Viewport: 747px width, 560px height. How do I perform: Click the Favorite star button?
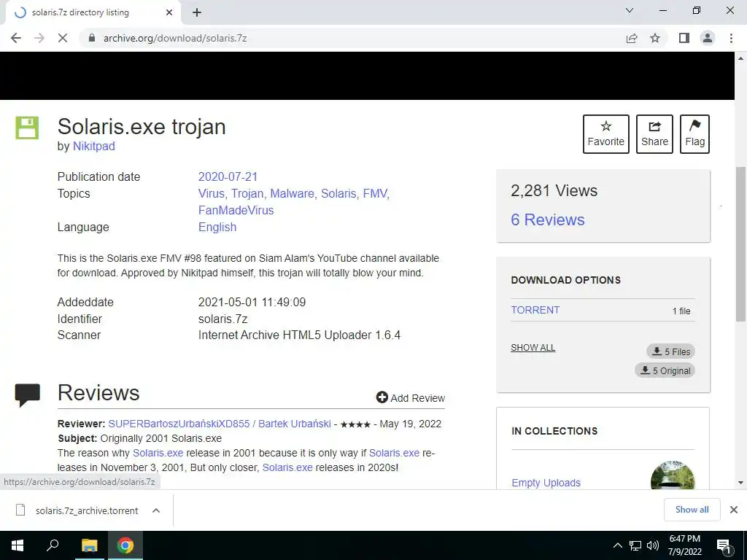(x=606, y=134)
